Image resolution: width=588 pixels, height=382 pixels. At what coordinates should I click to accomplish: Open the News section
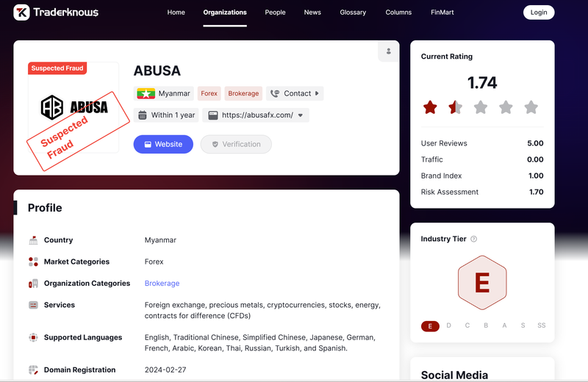312,12
